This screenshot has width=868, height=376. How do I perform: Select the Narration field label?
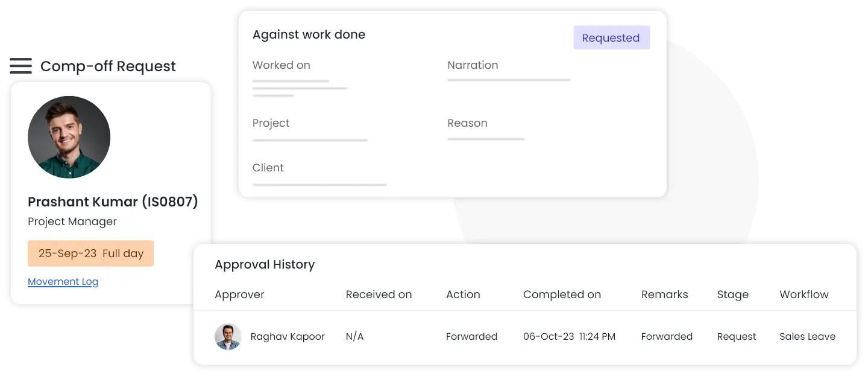[x=473, y=65]
